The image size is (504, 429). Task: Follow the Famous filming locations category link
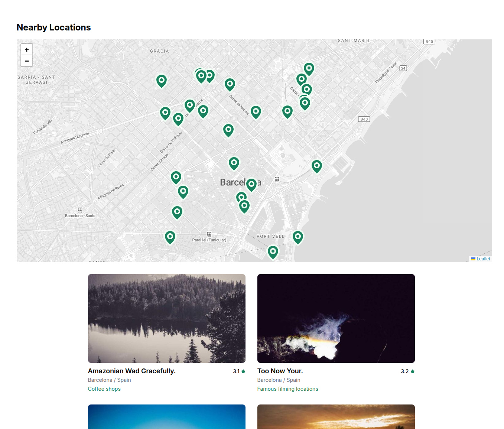point(288,389)
